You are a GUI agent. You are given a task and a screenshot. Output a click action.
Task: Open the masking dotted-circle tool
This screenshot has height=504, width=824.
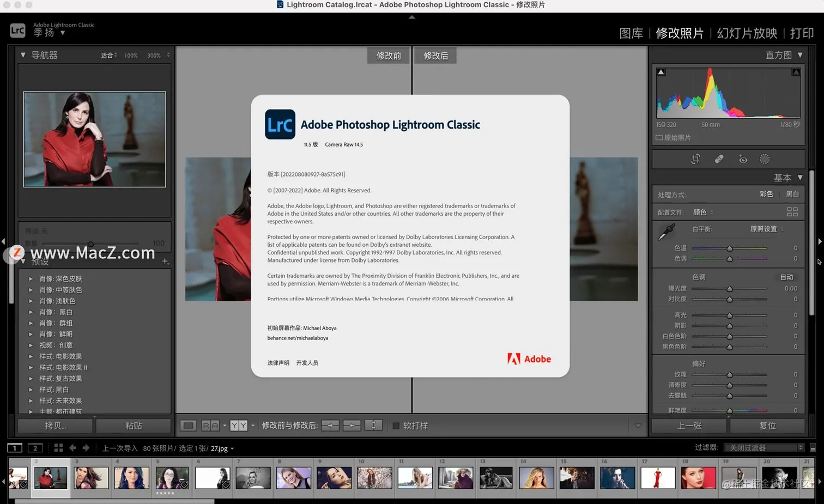(765, 159)
